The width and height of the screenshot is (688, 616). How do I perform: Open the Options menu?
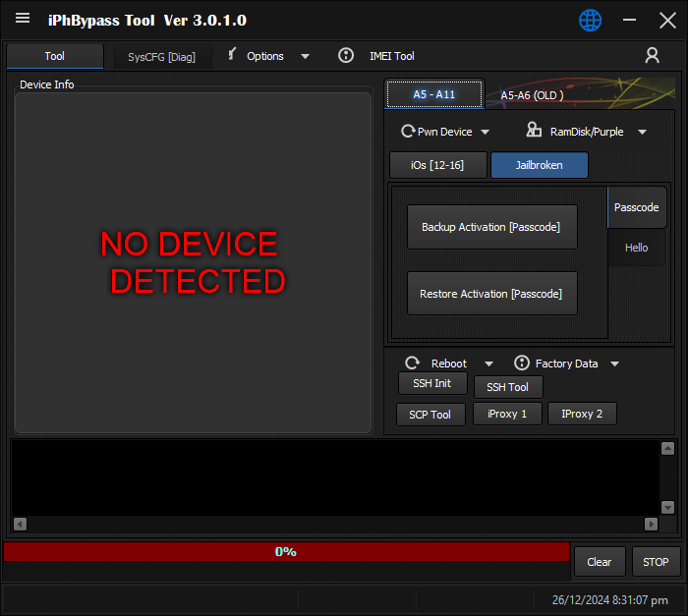click(265, 56)
